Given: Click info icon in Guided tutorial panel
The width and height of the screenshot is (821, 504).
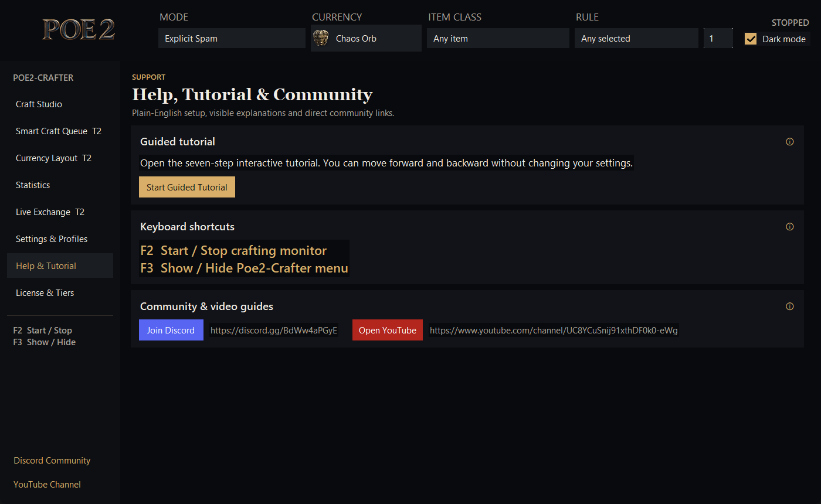Looking at the screenshot, I should click(x=789, y=142).
